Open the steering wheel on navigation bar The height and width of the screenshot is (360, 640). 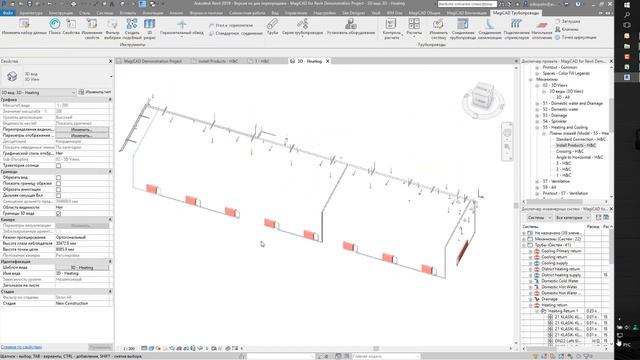pyautogui.click(x=507, y=133)
